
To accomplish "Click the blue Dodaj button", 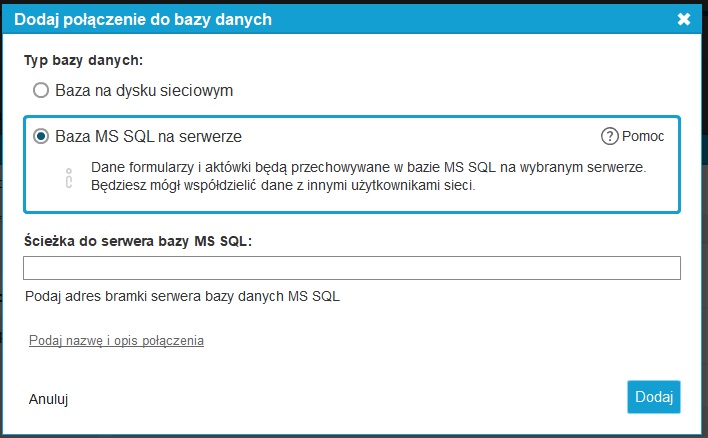I will coord(653,397).
